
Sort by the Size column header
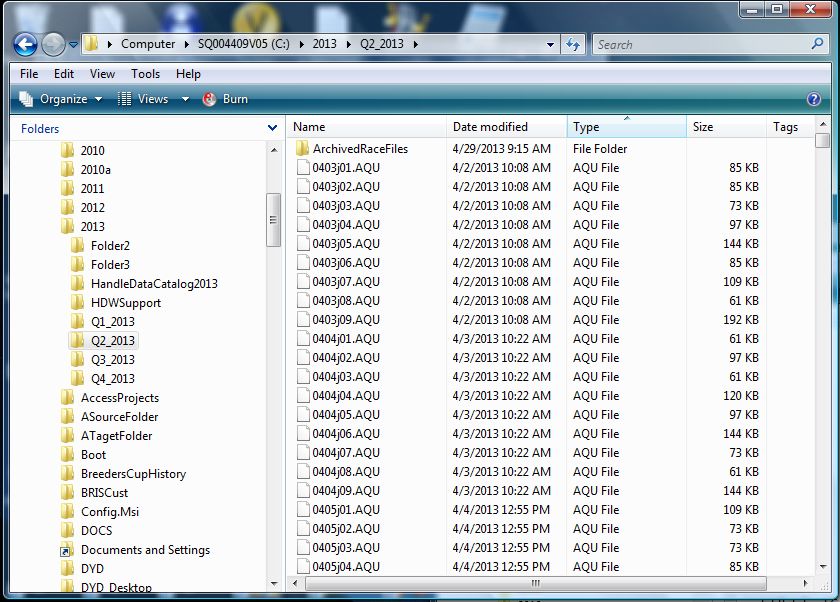click(x=726, y=127)
